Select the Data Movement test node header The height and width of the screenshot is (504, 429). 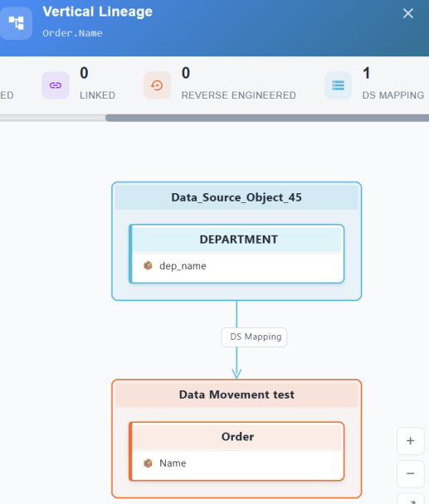point(236,395)
